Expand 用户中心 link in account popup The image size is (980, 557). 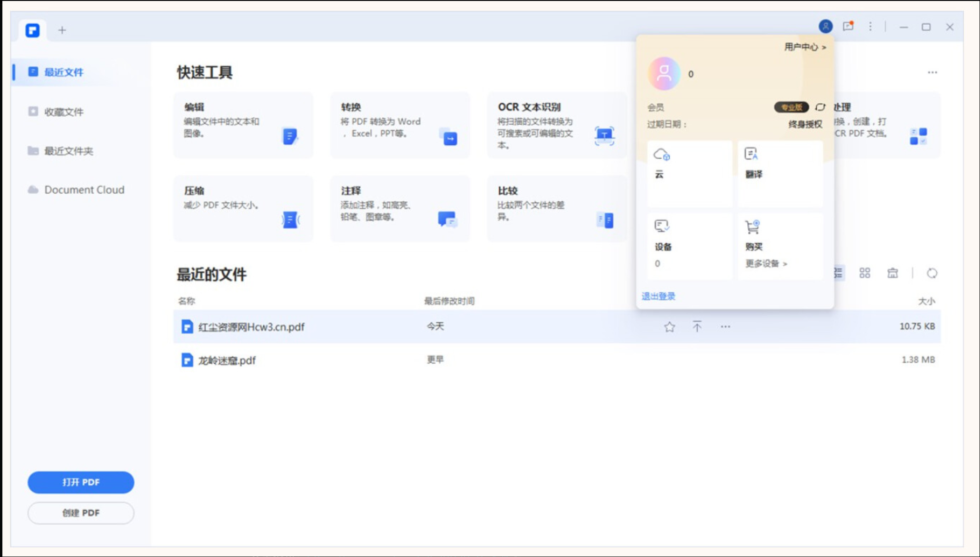805,47
